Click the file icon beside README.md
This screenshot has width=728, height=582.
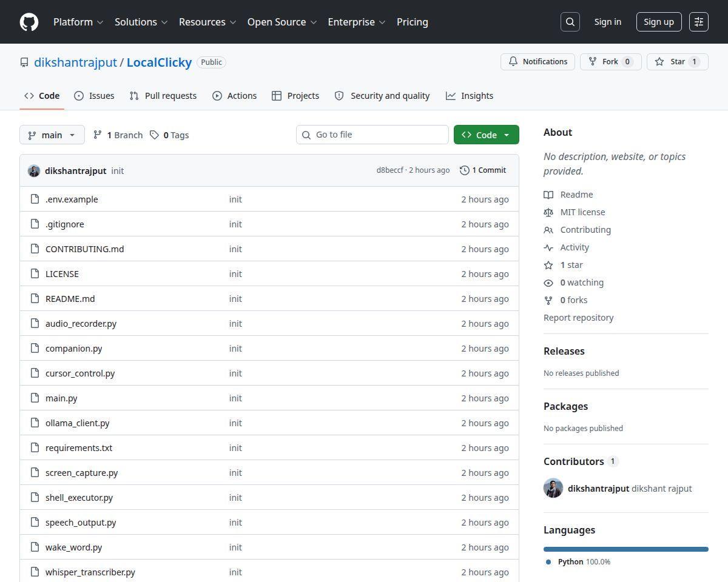click(35, 298)
